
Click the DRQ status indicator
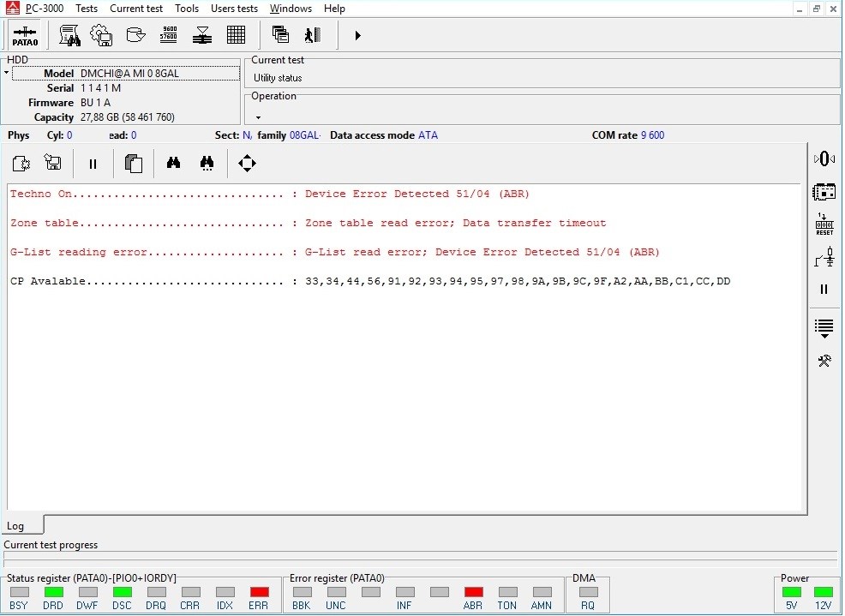click(156, 592)
